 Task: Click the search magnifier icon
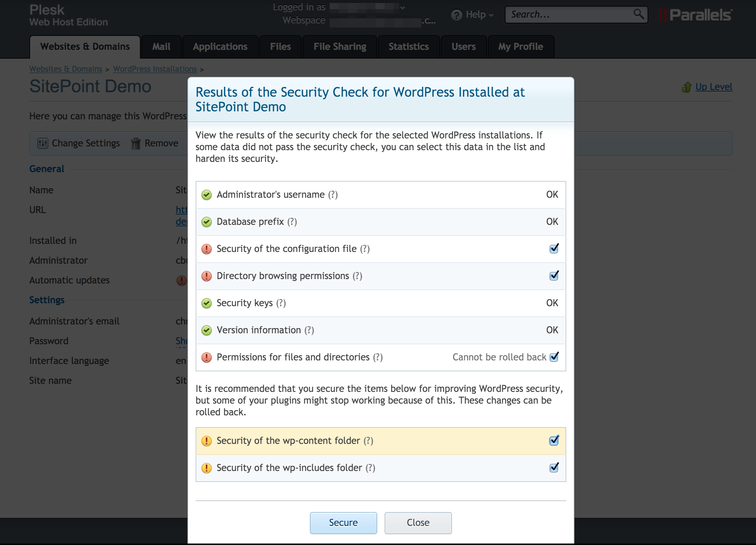point(638,14)
